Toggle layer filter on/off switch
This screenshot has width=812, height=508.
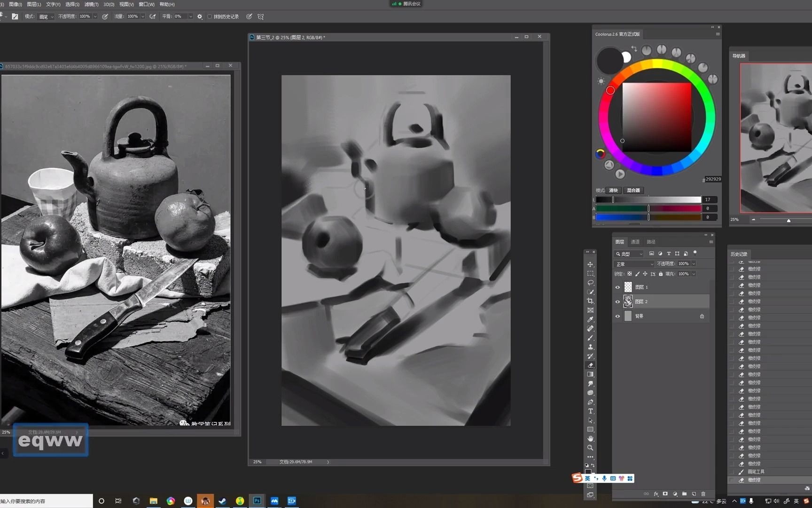(695, 253)
